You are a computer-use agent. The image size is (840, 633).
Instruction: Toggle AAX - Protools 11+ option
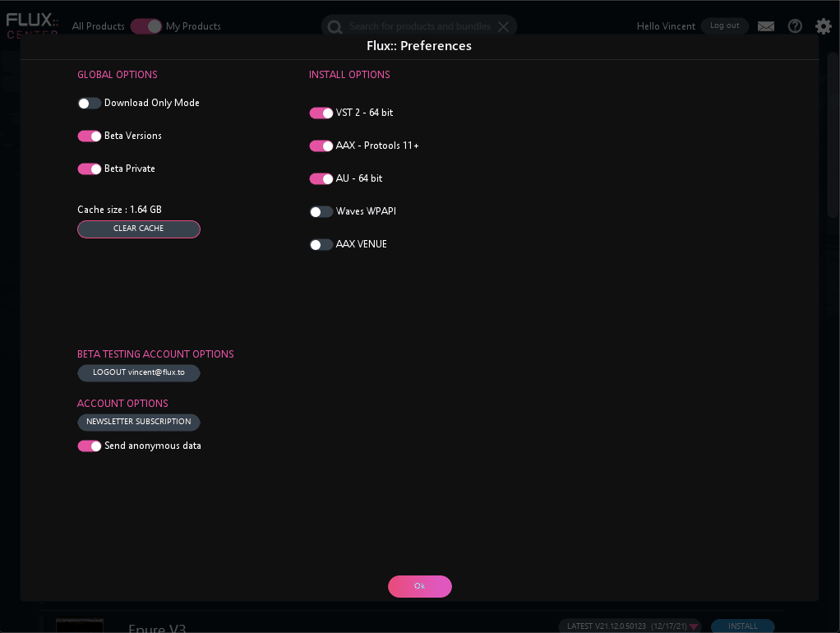(321, 146)
